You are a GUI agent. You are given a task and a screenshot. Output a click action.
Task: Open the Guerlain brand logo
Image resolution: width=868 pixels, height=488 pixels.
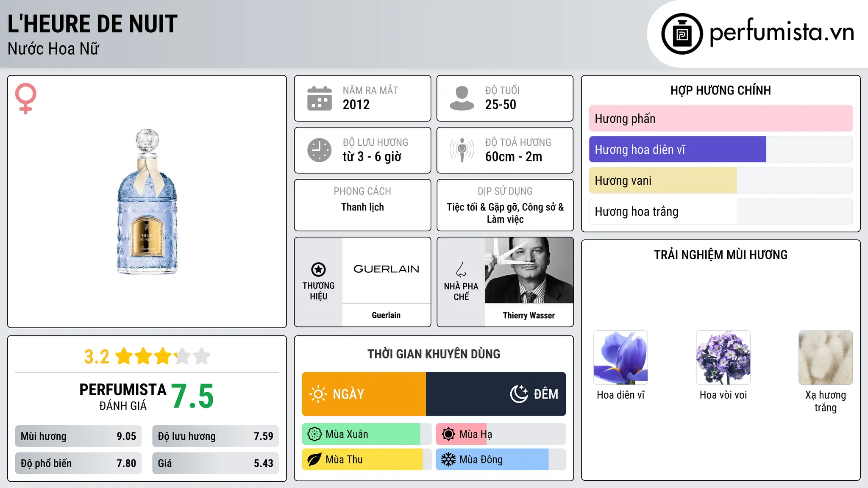tap(386, 269)
